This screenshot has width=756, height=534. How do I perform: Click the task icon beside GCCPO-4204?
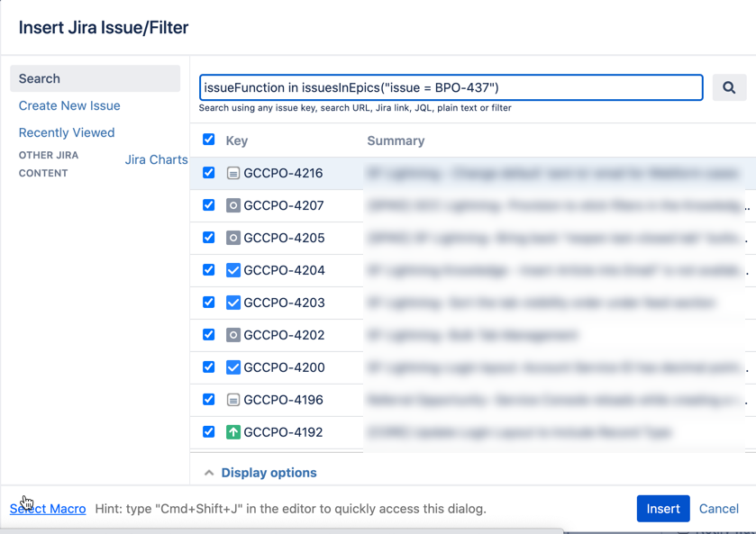(x=232, y=270)
